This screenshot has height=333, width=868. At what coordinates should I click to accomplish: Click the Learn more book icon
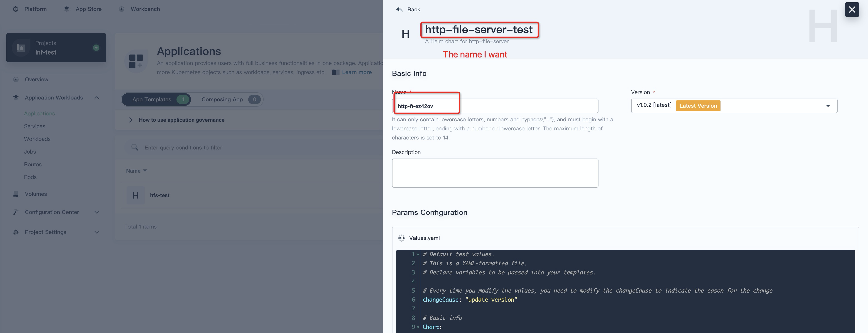click(x=336, y=72)
